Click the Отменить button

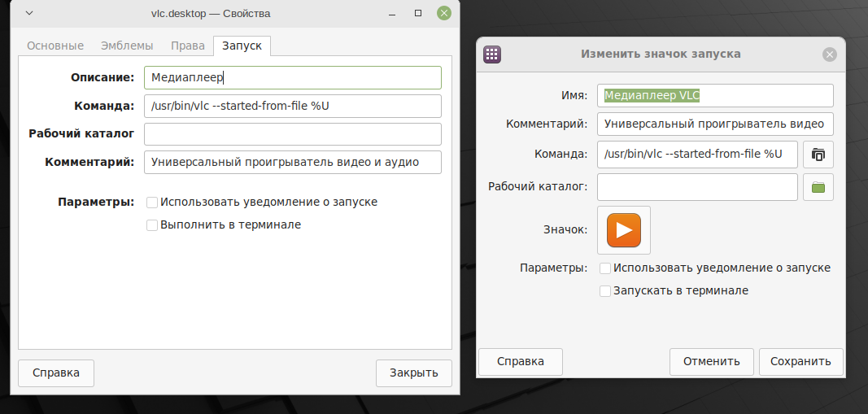[712, 362]
